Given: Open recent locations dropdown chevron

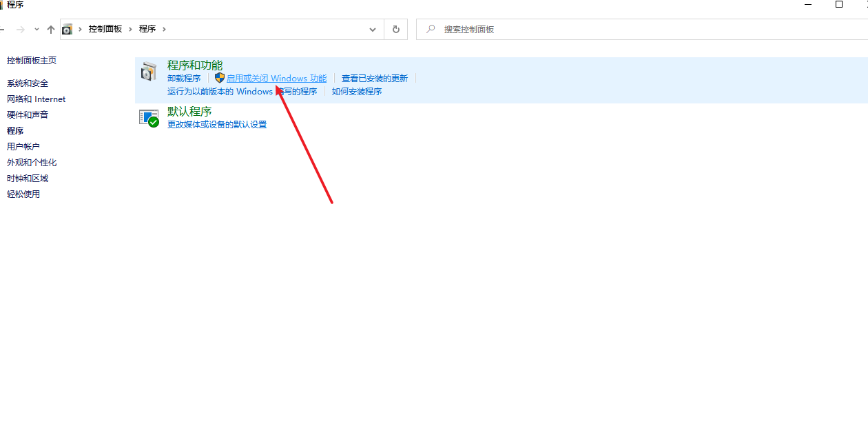Looking at the screenshot, I should (x=36, y=30).
